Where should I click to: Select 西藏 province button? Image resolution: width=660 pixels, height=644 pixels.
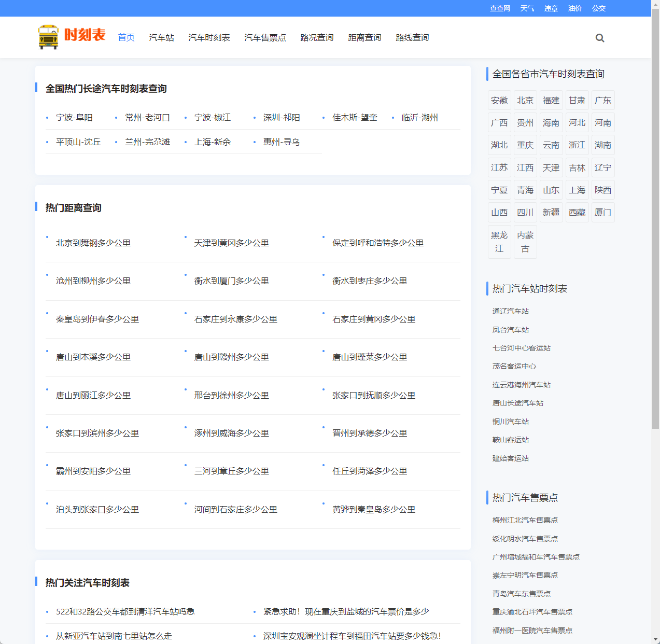tap(577, 212)
